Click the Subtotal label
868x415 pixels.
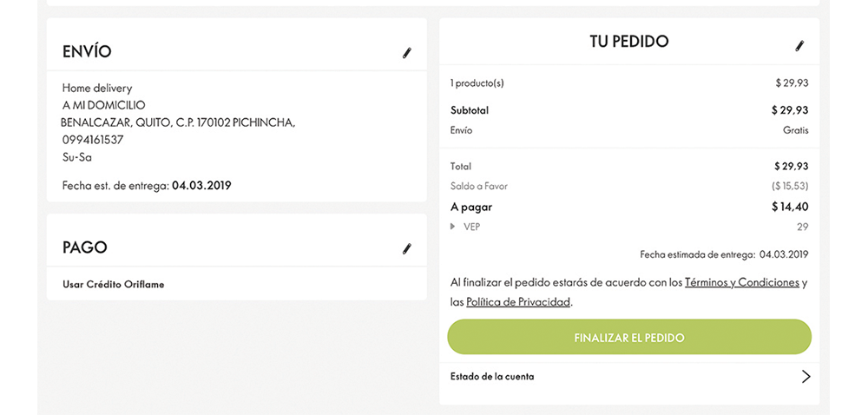(470, 110)
